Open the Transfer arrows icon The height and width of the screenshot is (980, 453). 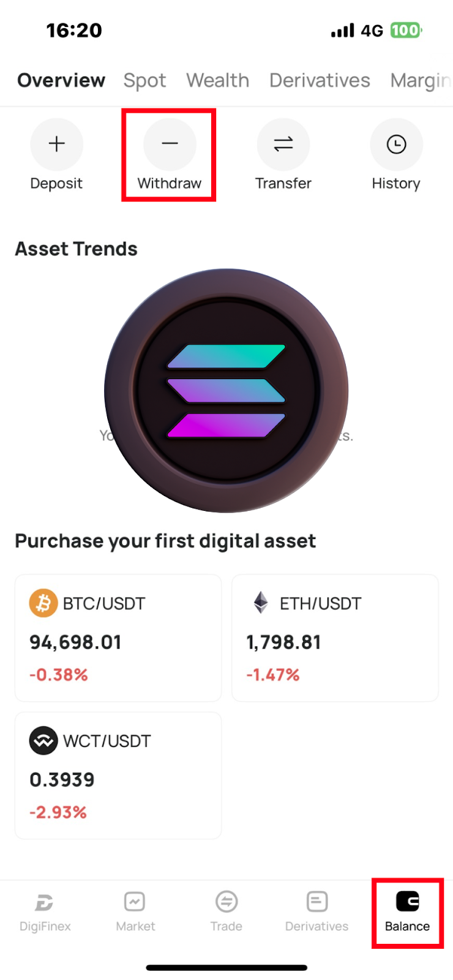(283, 144)
